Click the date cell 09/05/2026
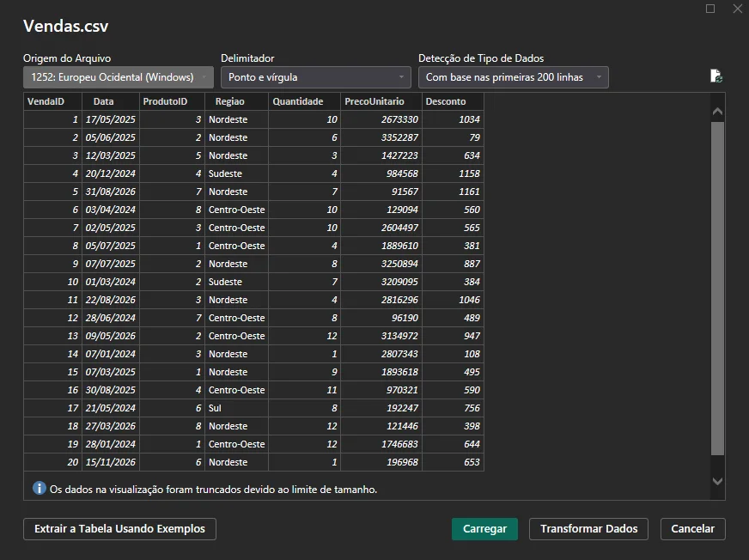This screenshot has height=560, width=749. coord(111,336)
